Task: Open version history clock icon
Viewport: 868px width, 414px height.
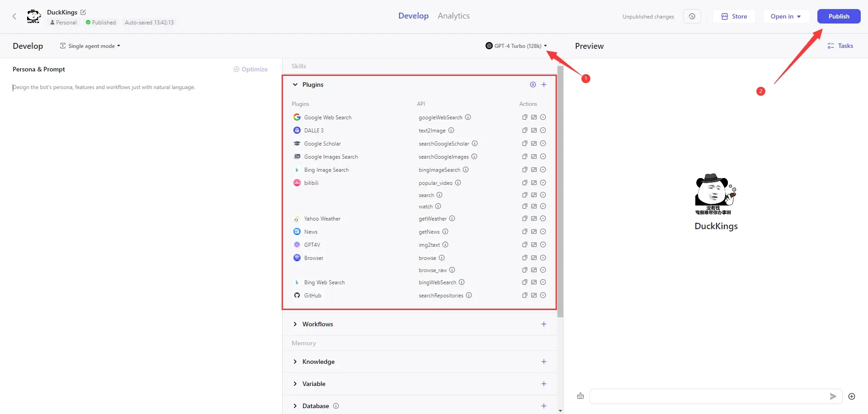Action: (x=692, y=16)
